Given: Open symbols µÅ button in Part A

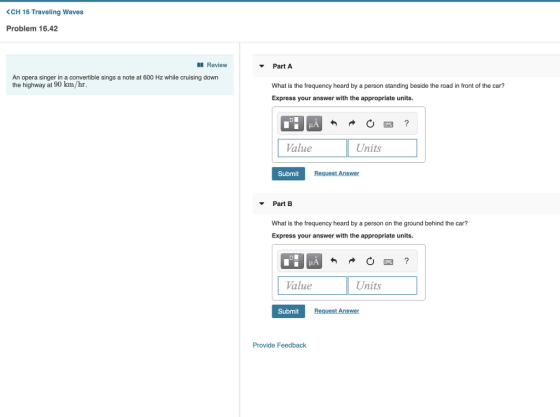Looking at the screenshot, I should click(x=314, y=124).
